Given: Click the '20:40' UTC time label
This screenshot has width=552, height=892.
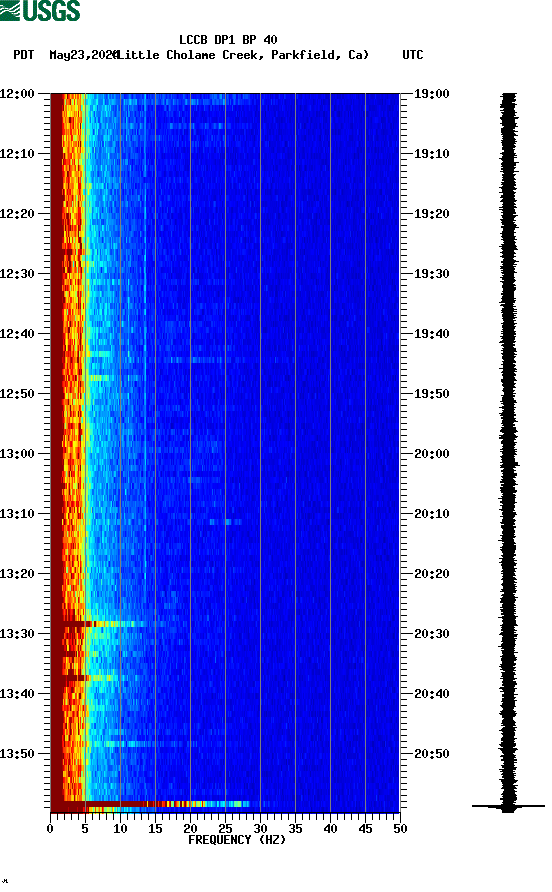Looking at the screenshot, I should [432, 694].
